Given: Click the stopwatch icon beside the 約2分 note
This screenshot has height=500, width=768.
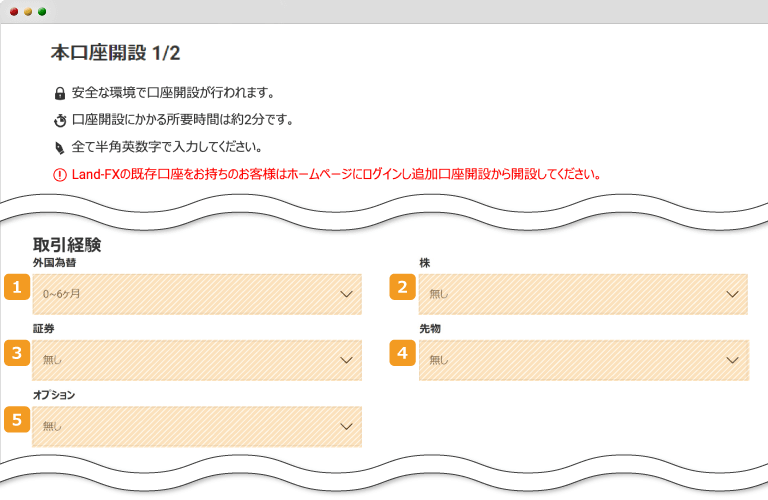Looking at the screenshot, I should 60,121.
